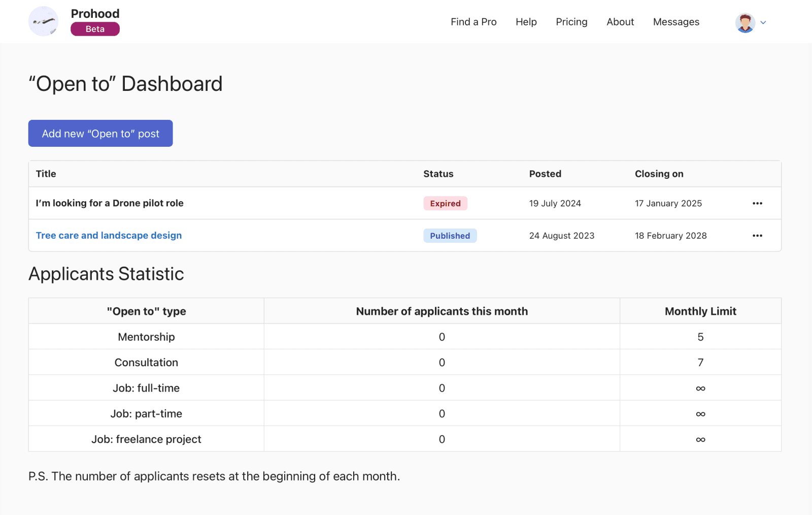This screenshot has width=812, height=515.
Task: Click the Consultation row label
Action: (146, 362)
